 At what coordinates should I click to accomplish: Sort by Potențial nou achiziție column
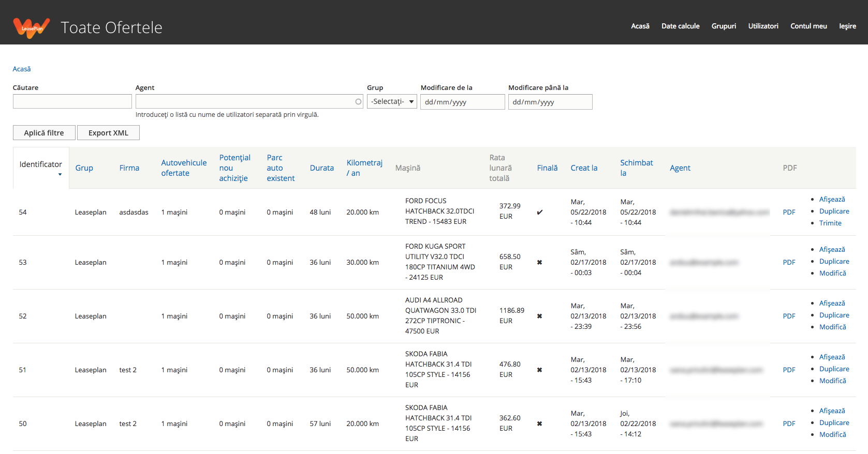tap(234, 168)
